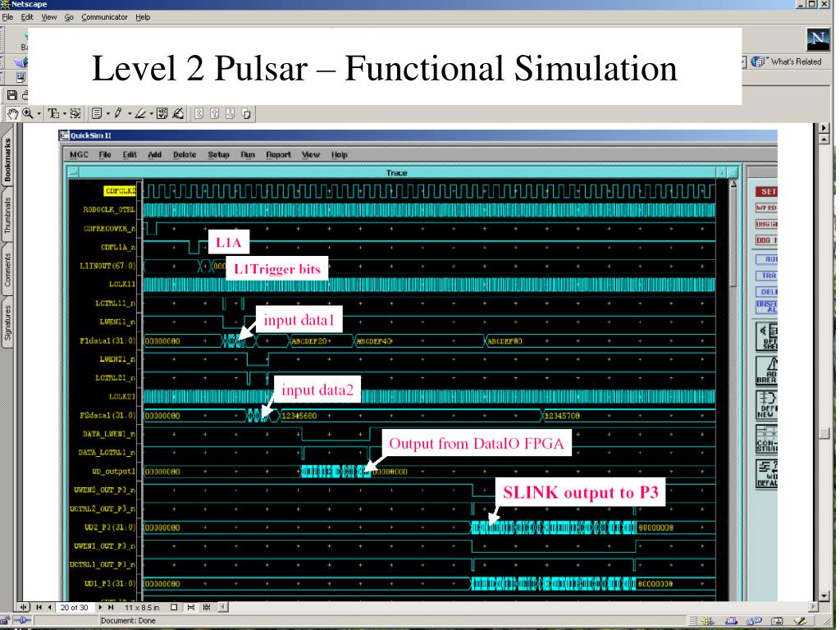Select the Zoom In magnifier tool
This screenshot has height=630, width=840.
pos(28,113)
